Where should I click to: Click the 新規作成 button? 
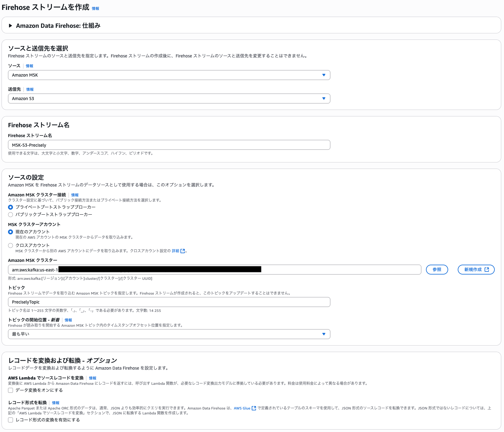(x=476, y=270)
